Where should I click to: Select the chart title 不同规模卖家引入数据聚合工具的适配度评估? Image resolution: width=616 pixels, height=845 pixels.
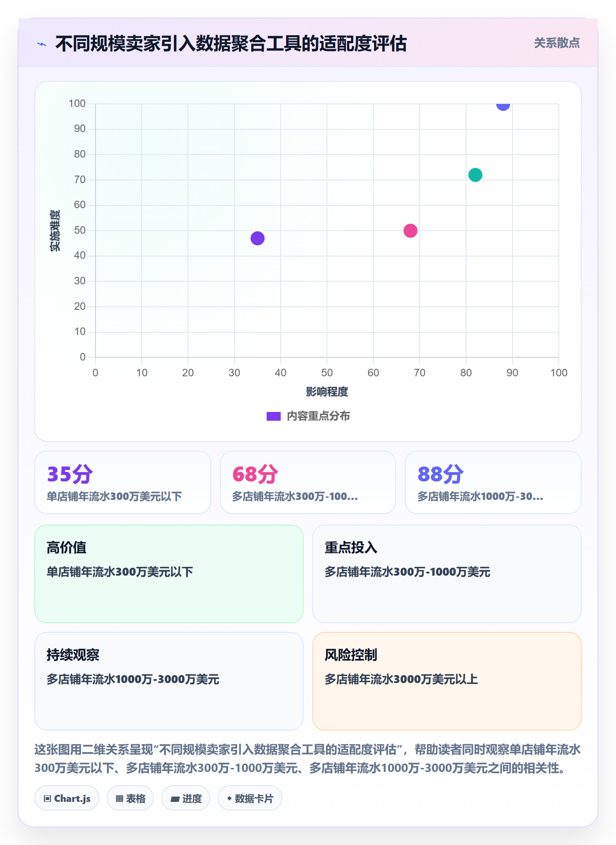pos(231,44)
